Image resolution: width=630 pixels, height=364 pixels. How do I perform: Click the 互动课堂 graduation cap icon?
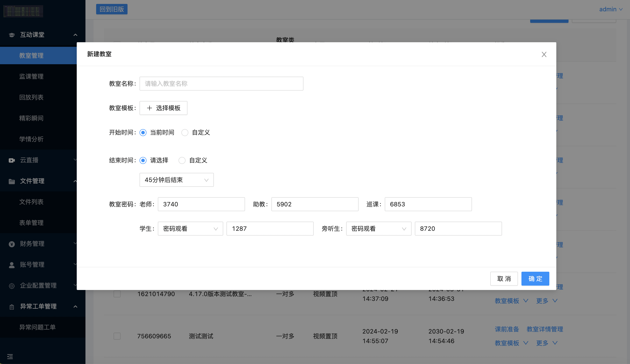[x=12, y=35]
